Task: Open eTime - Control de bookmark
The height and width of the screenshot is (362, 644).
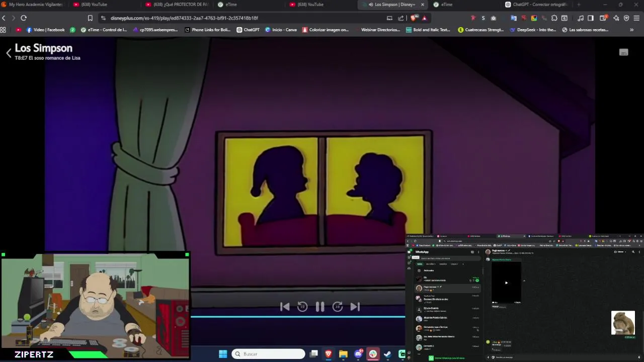Action: (x=104, y=30)
